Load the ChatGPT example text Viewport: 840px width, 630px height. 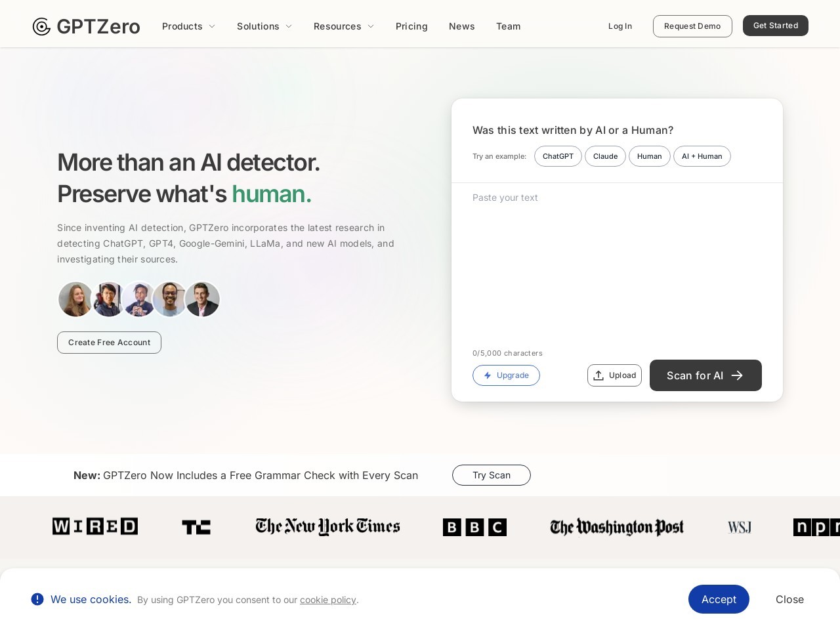(x=558, y=156)
